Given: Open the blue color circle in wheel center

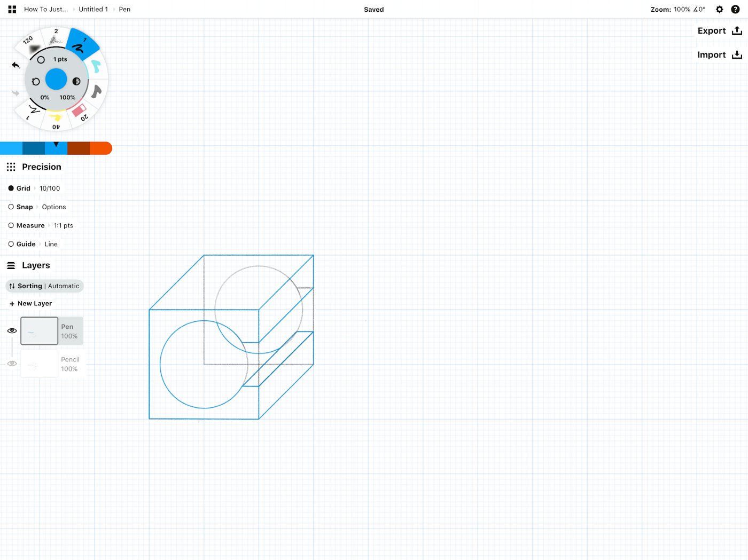Looking at the screenshot, I should coord(56,79).
